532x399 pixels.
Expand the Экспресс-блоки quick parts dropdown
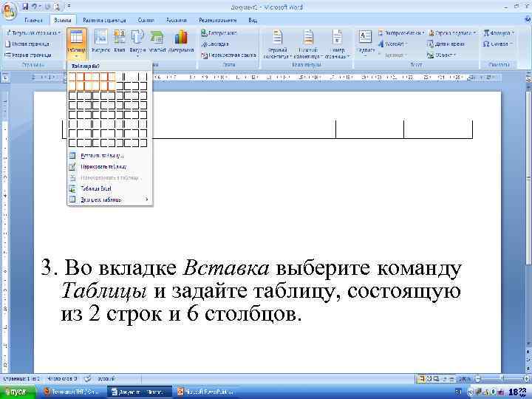(x=401, y=33)
